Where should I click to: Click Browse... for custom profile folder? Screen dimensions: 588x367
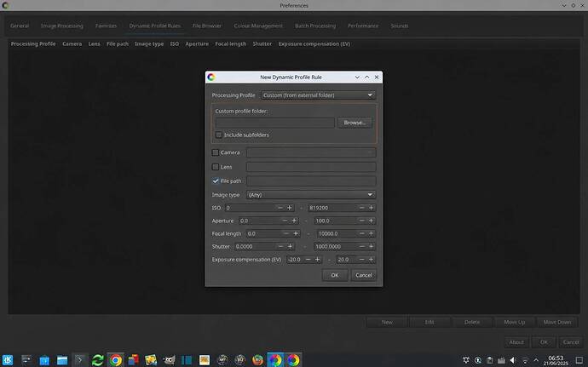pos(355,123)
